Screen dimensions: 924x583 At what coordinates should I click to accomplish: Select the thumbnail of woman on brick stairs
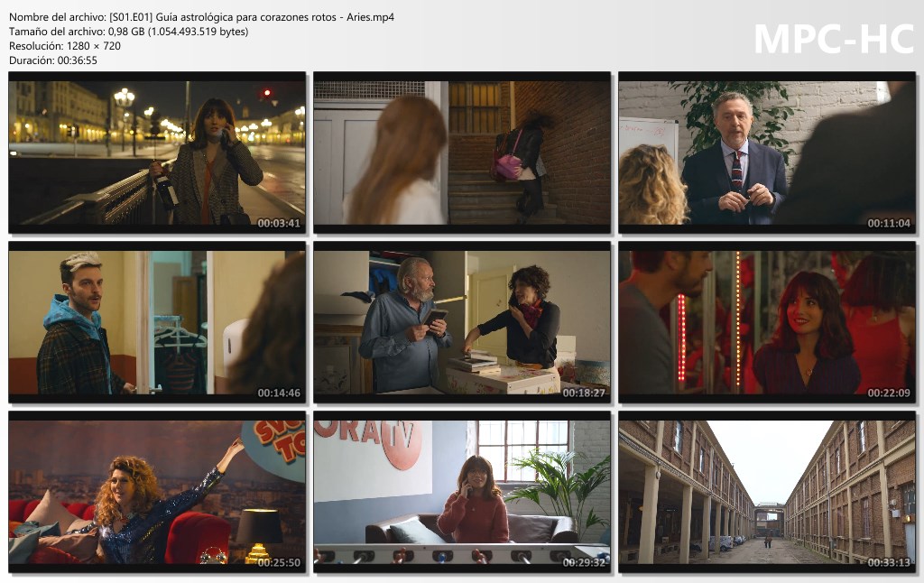click(x=462, y=153)
